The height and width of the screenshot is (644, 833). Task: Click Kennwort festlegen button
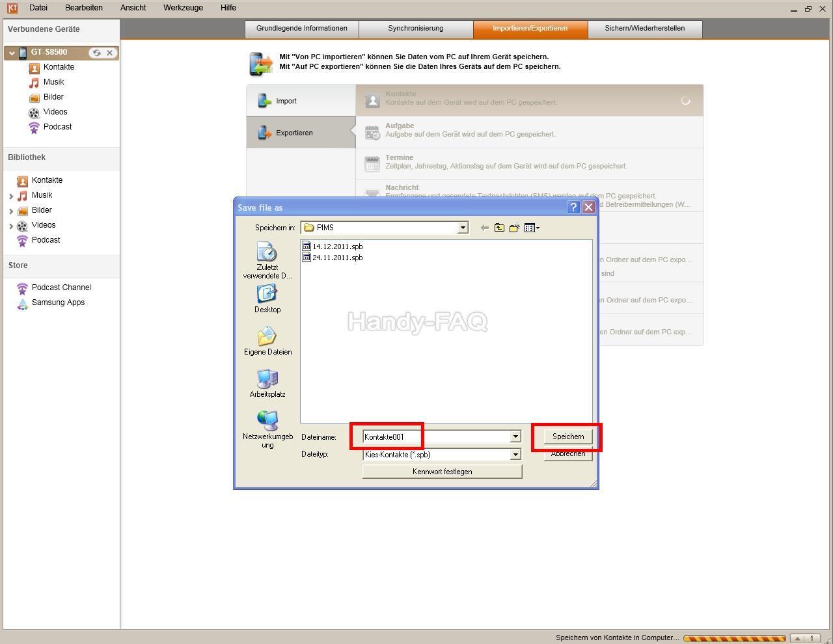tap(443, 472)
